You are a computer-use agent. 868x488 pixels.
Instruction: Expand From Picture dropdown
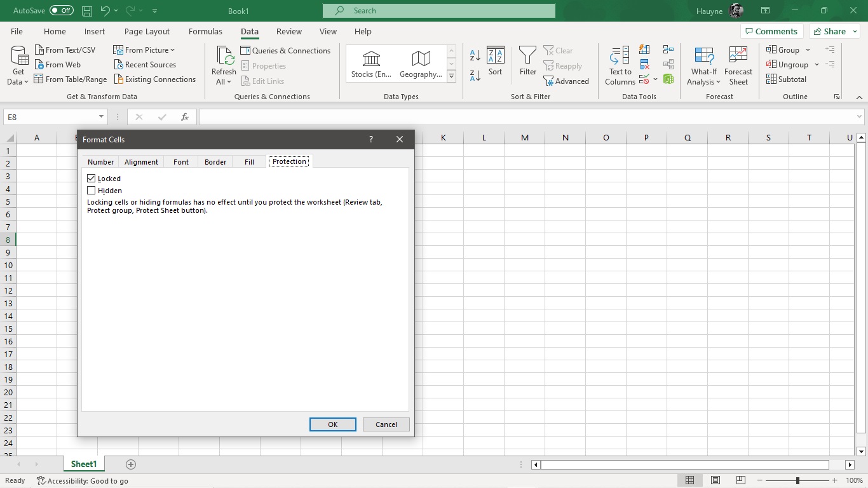172,50
